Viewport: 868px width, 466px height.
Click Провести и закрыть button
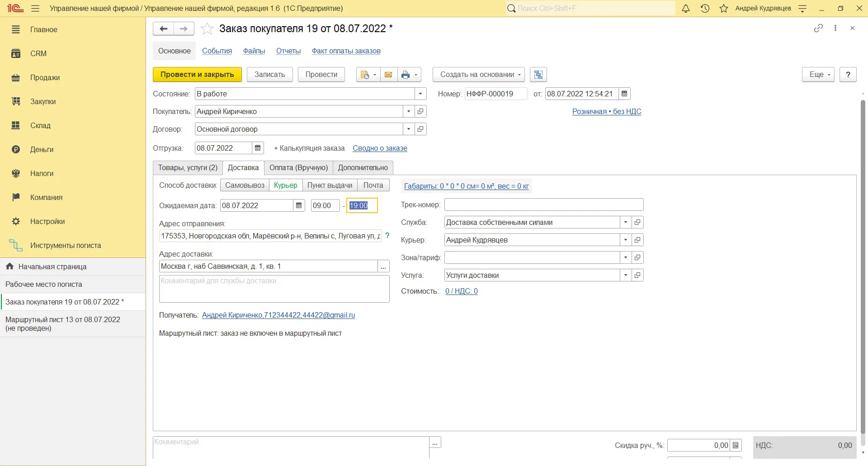(197, 75)
